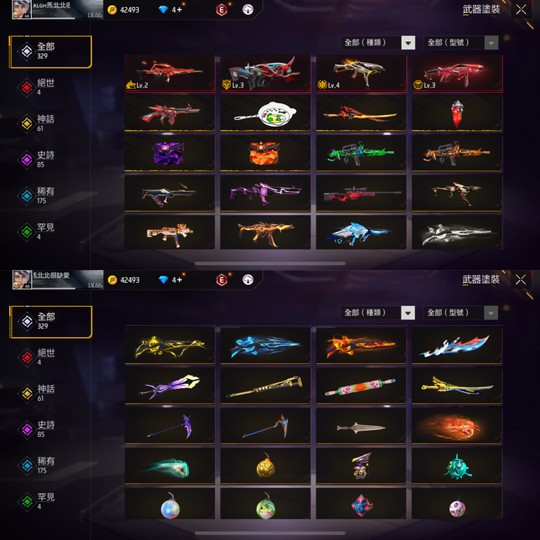Pick the plain steel dagger skin
540x540 pixels.
tap(361, 426)
